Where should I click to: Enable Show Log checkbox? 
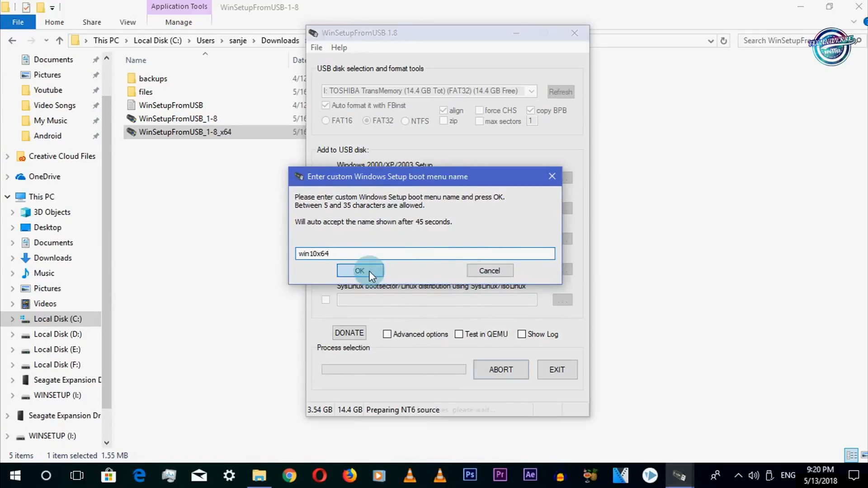point(521,334)
